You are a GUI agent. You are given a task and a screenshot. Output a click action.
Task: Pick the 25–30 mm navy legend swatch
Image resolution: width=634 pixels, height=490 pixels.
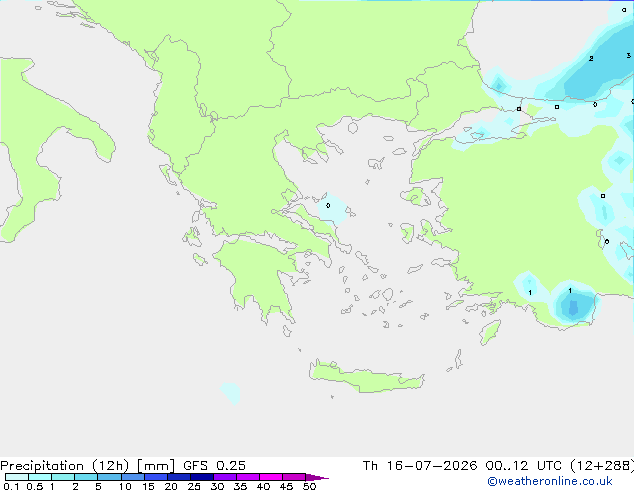[x=202, y=477]
